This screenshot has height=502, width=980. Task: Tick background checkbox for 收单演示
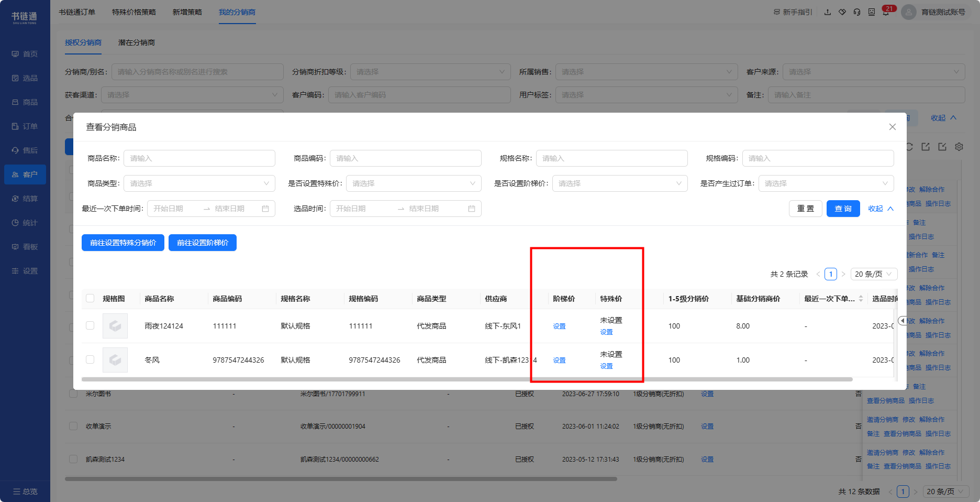click(x=73, y=426)
